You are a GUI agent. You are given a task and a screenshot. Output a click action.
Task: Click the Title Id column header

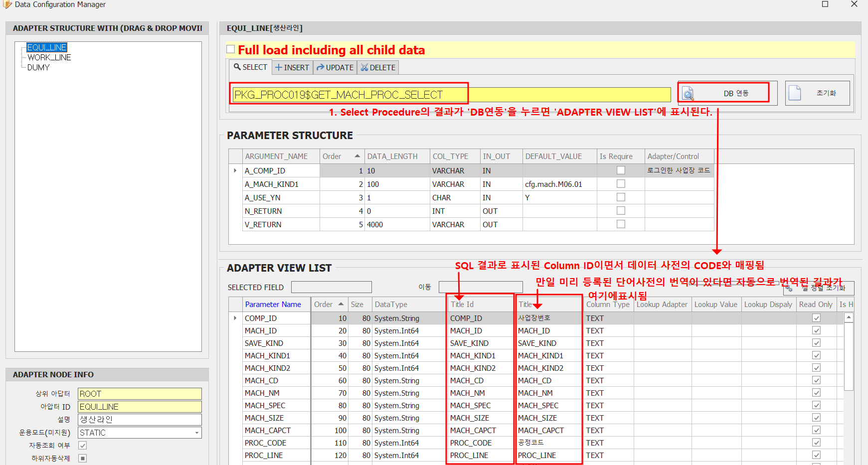point(480,304)
